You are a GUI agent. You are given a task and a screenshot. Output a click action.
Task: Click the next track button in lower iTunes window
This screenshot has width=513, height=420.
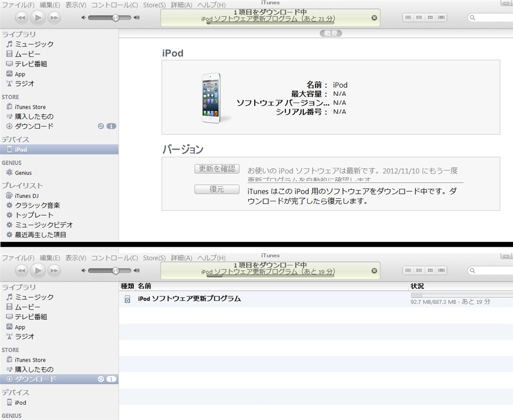point(54,271)
